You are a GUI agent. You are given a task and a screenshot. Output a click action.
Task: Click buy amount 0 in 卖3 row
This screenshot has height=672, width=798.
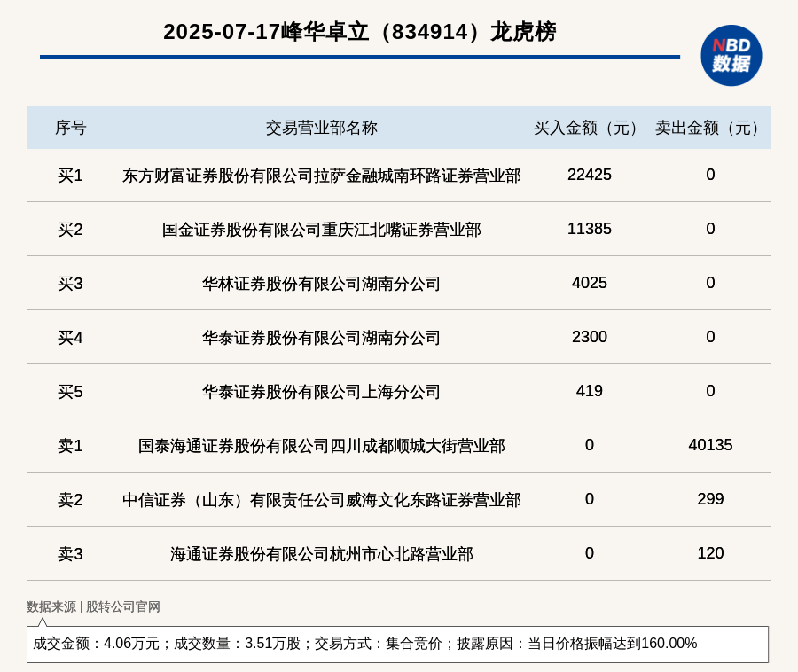590,553
